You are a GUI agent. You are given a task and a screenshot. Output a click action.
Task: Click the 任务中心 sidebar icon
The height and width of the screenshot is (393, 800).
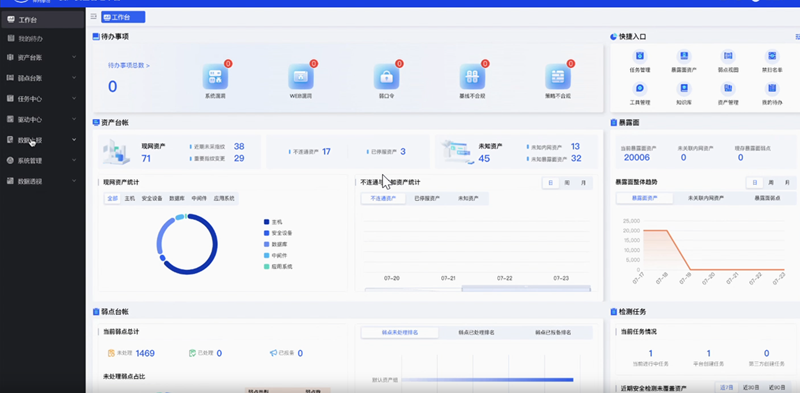tap(10, 99)
